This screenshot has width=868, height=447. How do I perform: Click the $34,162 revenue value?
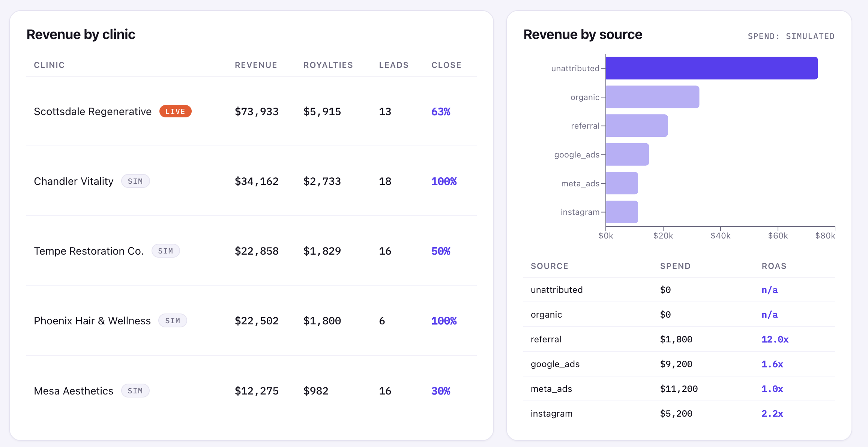(257, 181)
